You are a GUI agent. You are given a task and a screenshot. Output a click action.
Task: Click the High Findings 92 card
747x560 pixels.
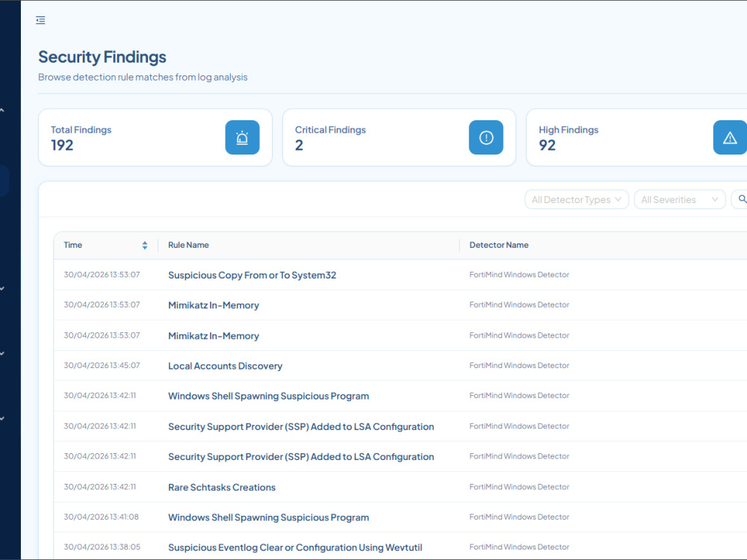point(636,137)
